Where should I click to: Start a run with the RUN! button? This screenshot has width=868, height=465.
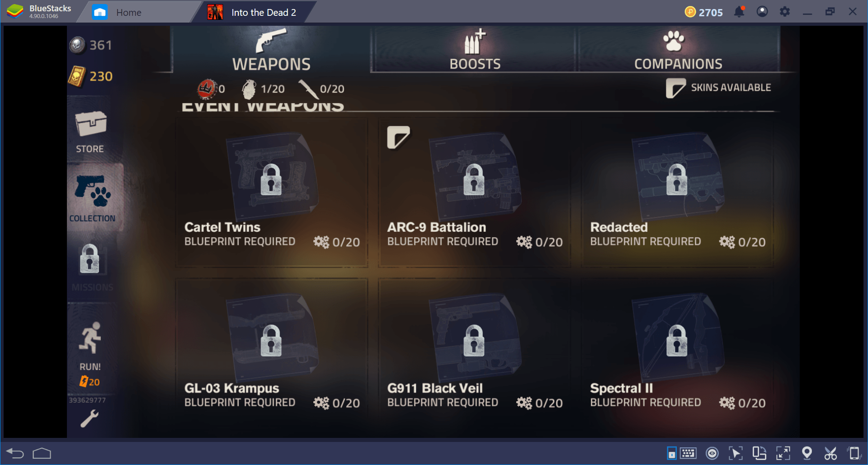point(90,353)
